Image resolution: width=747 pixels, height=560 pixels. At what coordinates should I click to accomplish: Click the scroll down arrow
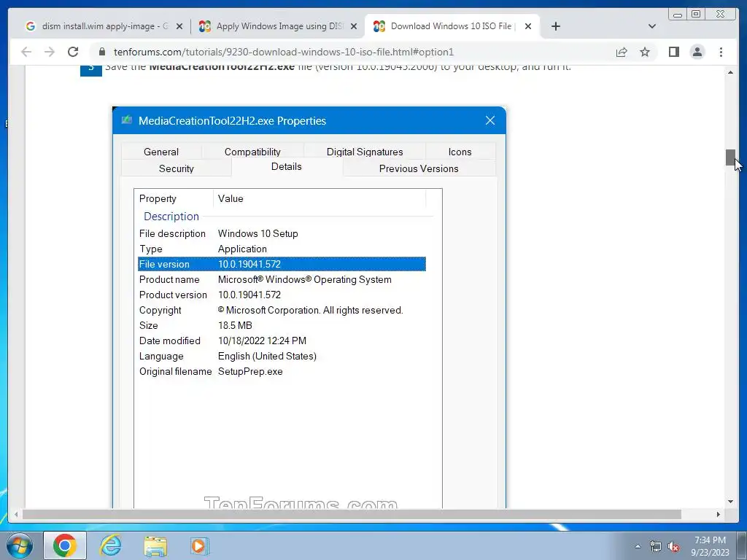(730, 502)
